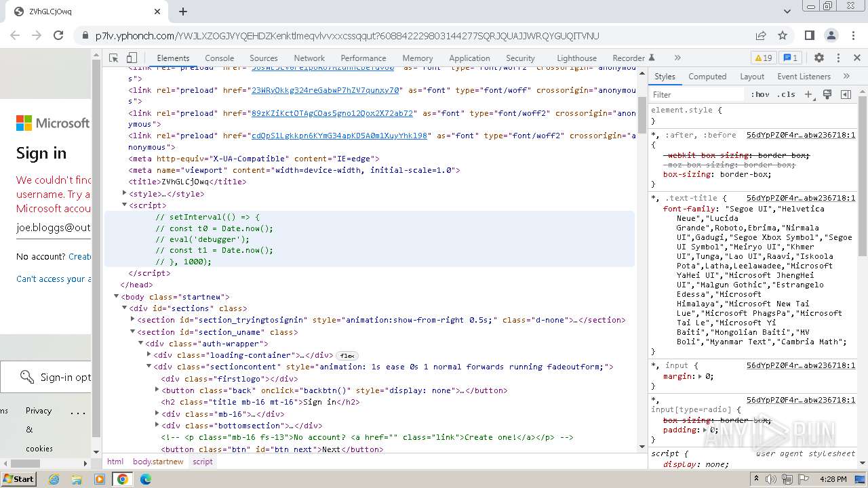The image size is (868, 488).
Task: Expand the section_tryingtosignin section node
Action: (x=133, y=319)
